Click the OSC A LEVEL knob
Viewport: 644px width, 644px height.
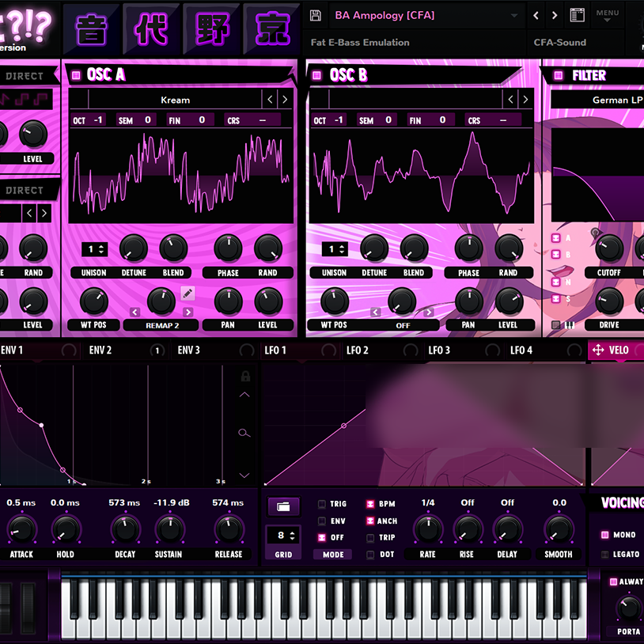point(268,301)
